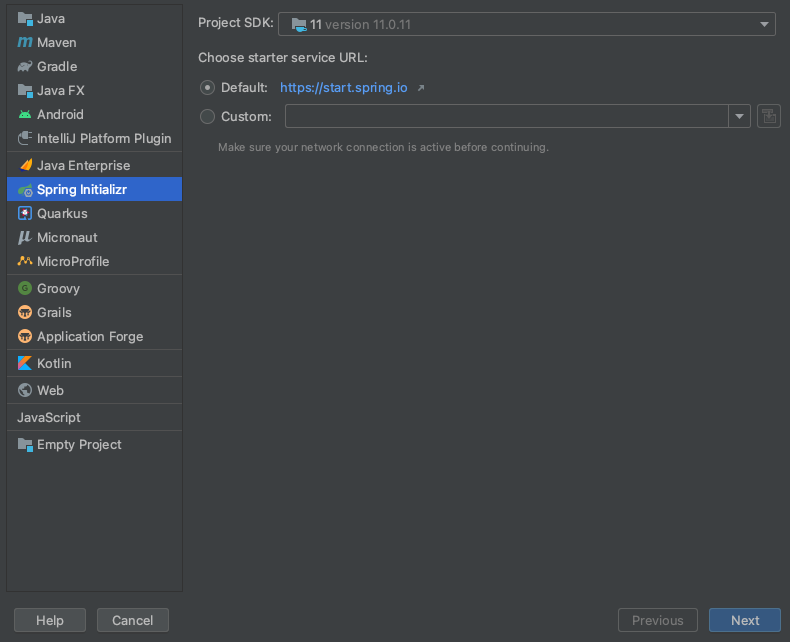790x642 pixels.
Task: Open the start.spring.io link
Action: [x=344, y=88]
